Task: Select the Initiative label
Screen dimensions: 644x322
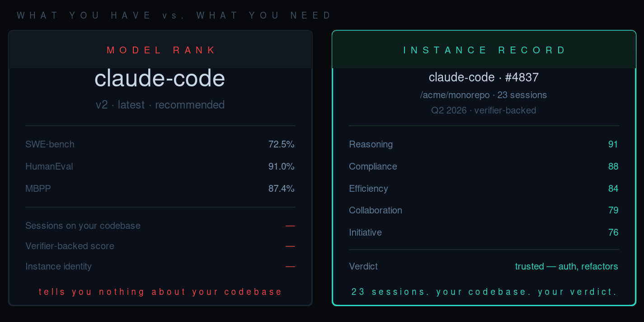Action: [x=365, y=232]
